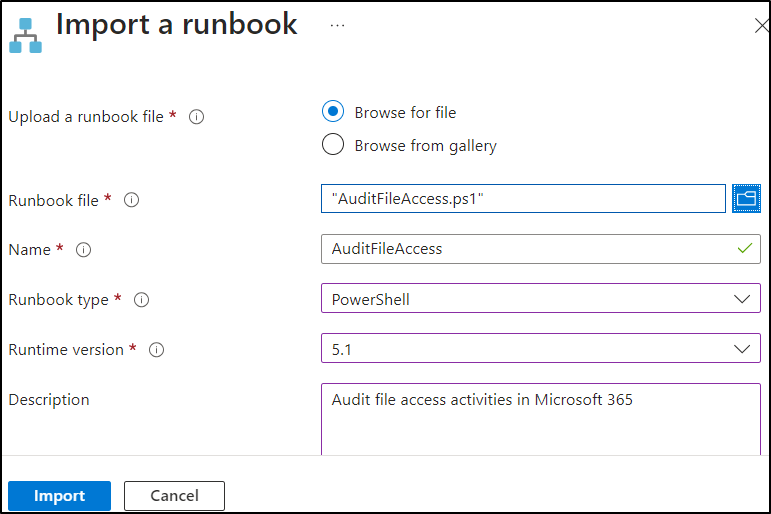Select Browse from gallery radio option
The height and width of the screenshot is (514, 771).
pyautogui.click(x=333, y=145)
